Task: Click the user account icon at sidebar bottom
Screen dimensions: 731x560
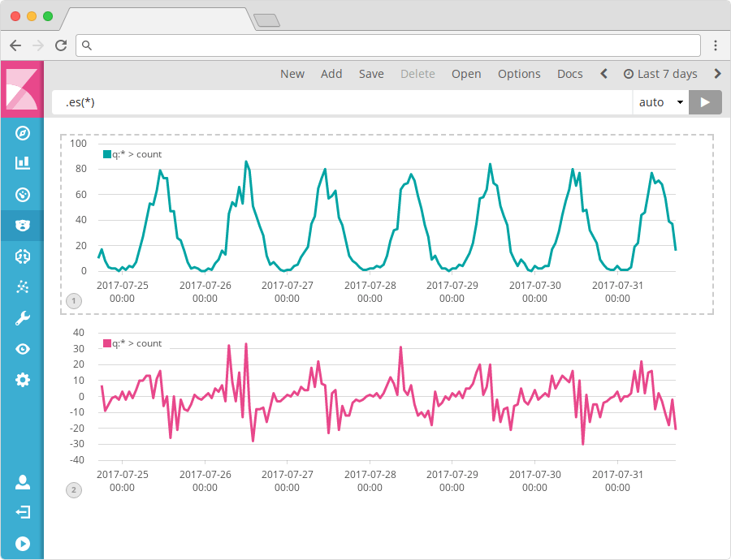Action: click(x=22, y=480)
